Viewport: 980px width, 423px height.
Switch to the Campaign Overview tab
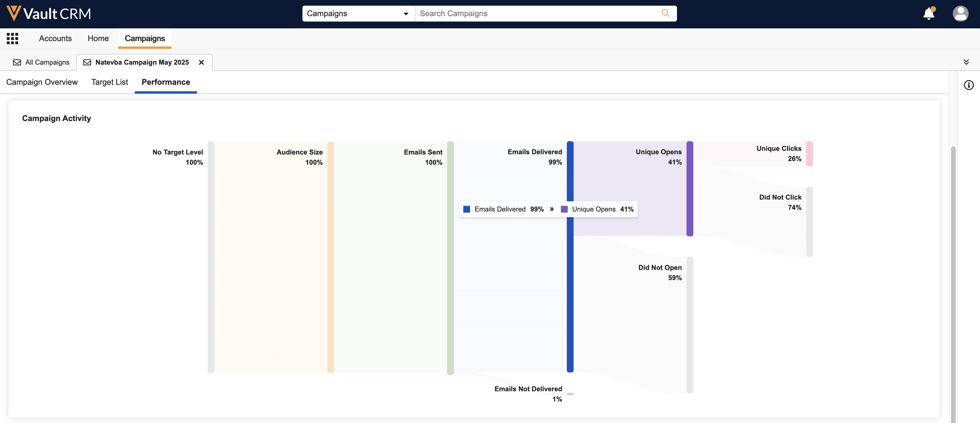click(42, 82)
